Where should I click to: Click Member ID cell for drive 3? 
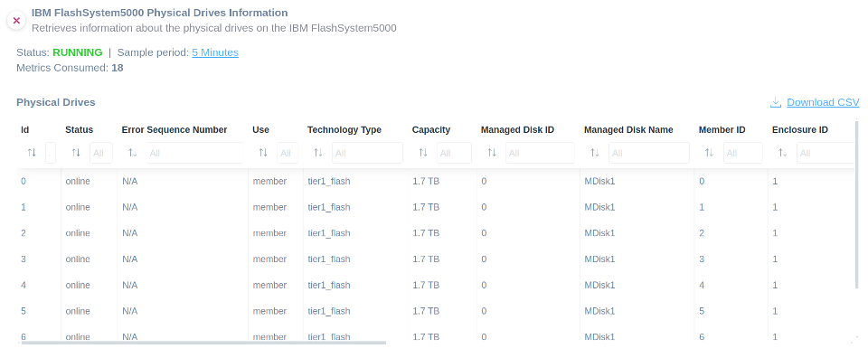click(702, 259)
